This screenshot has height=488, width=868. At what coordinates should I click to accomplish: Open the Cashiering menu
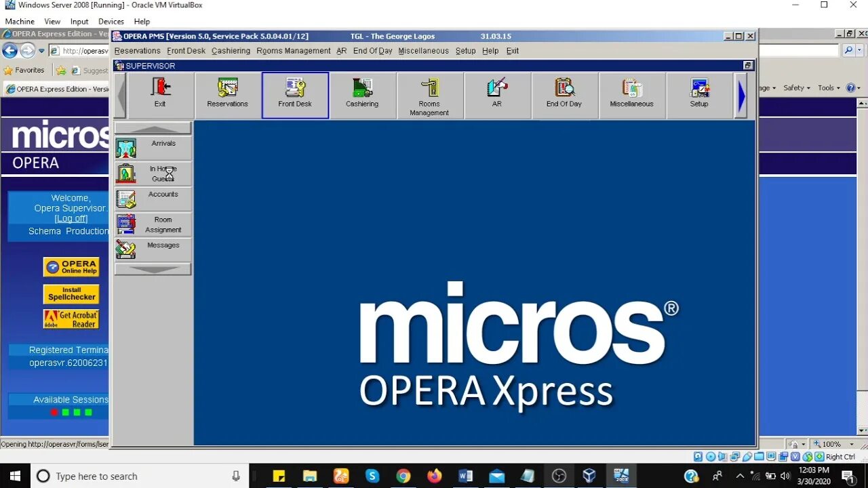tap(231, 51)
